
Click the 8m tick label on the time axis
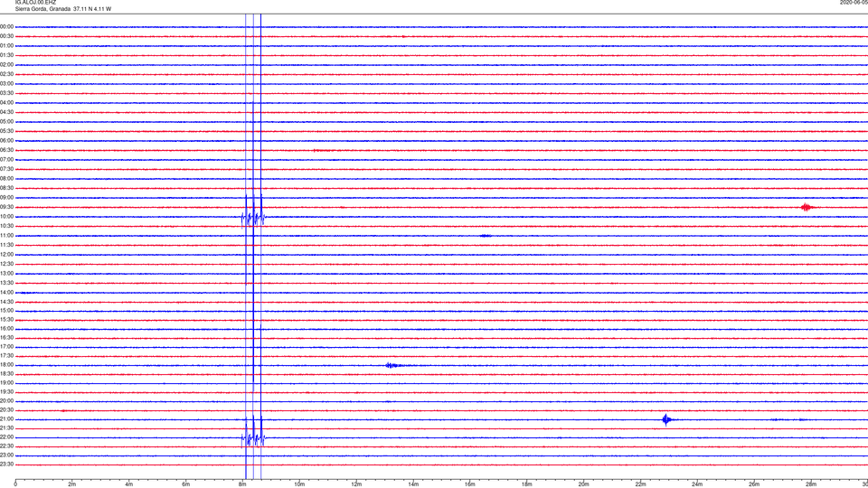(x=242, y=484)
